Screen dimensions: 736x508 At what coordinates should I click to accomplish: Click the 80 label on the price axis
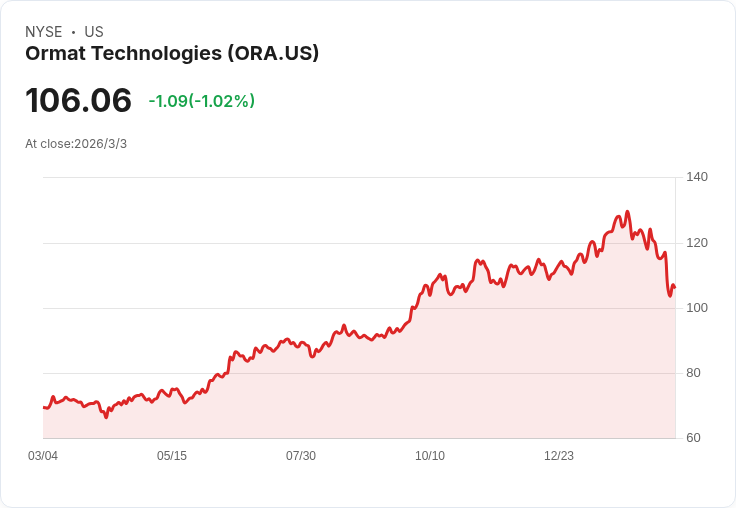tap(694, 373)
